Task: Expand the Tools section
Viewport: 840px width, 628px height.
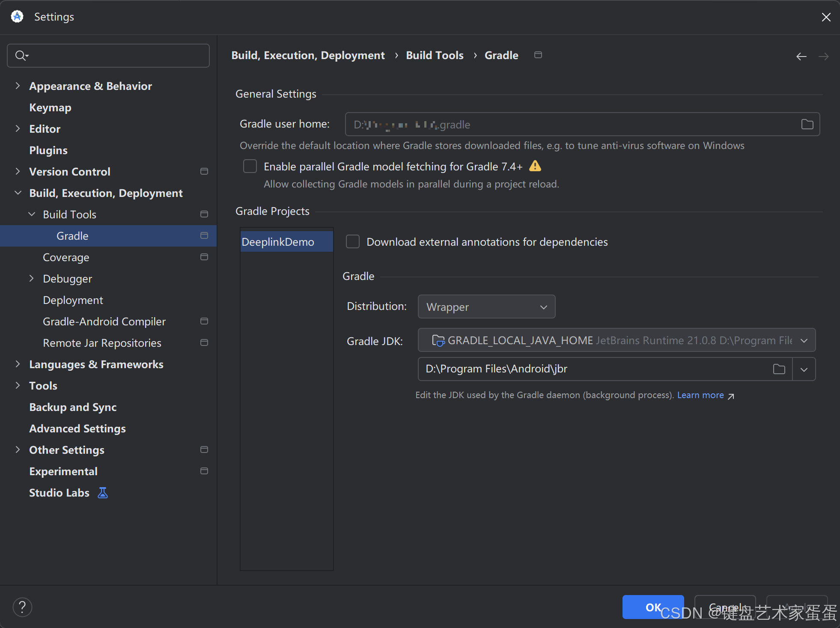Action: click(18, 385)
